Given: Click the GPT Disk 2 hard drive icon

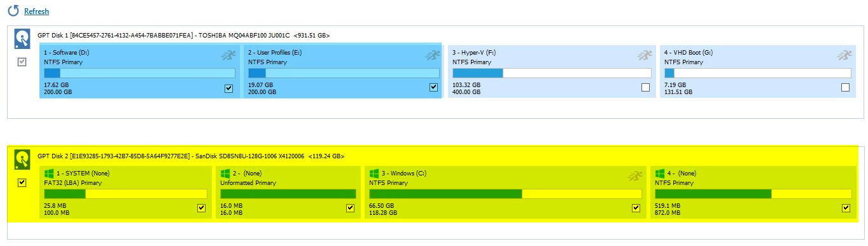Looking at the screenshot, I should [x=22, y=160].
